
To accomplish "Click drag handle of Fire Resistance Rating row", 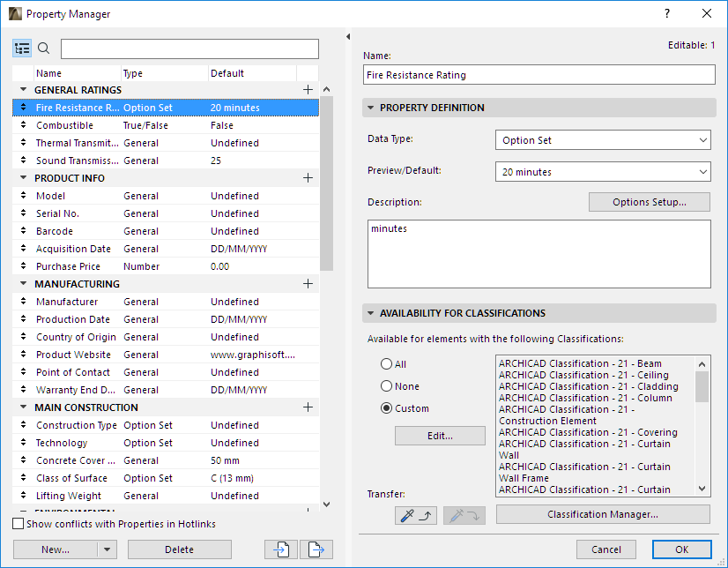I will coord(23,108).
